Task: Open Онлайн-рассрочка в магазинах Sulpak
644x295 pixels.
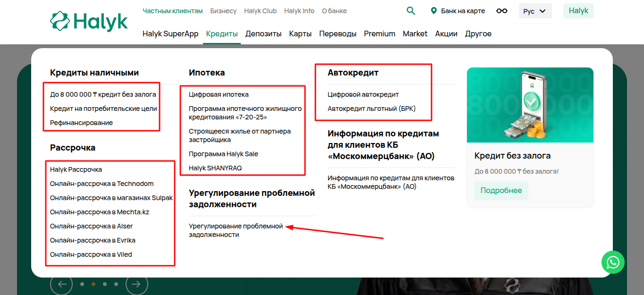Action: tap(111, 198)
